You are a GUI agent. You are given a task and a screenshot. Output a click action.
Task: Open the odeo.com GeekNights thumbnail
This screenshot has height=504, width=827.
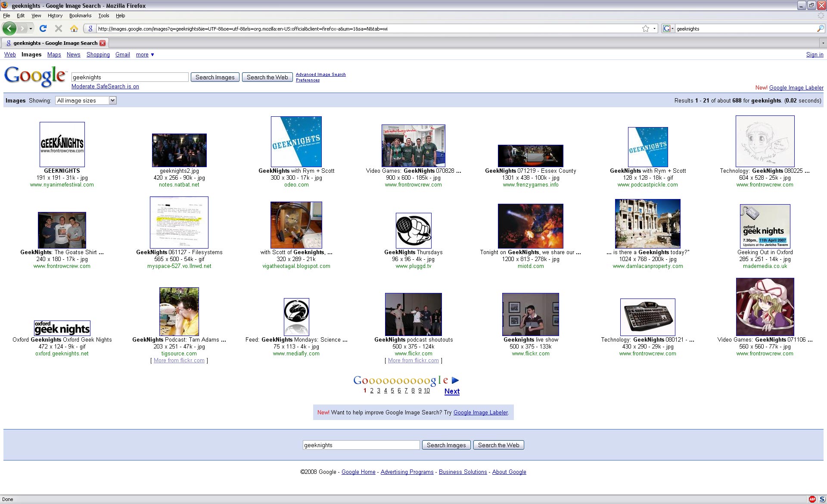click(296, 142)
